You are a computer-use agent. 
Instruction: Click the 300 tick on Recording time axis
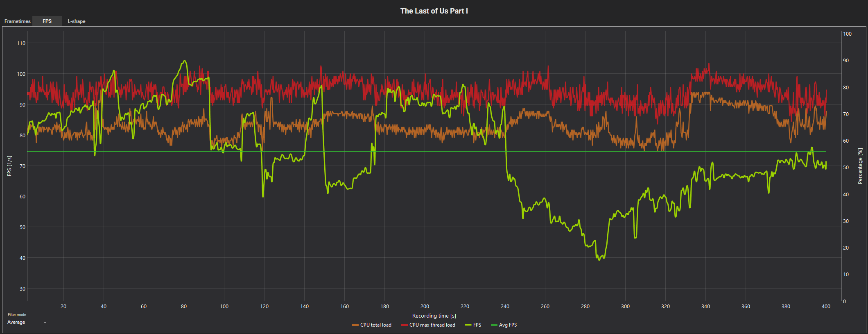[625, 307]
